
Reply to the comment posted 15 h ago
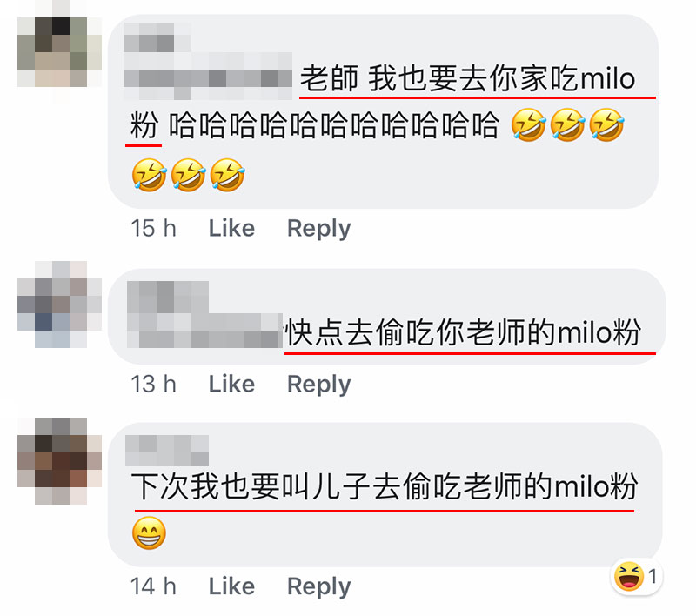click(318, 229)
